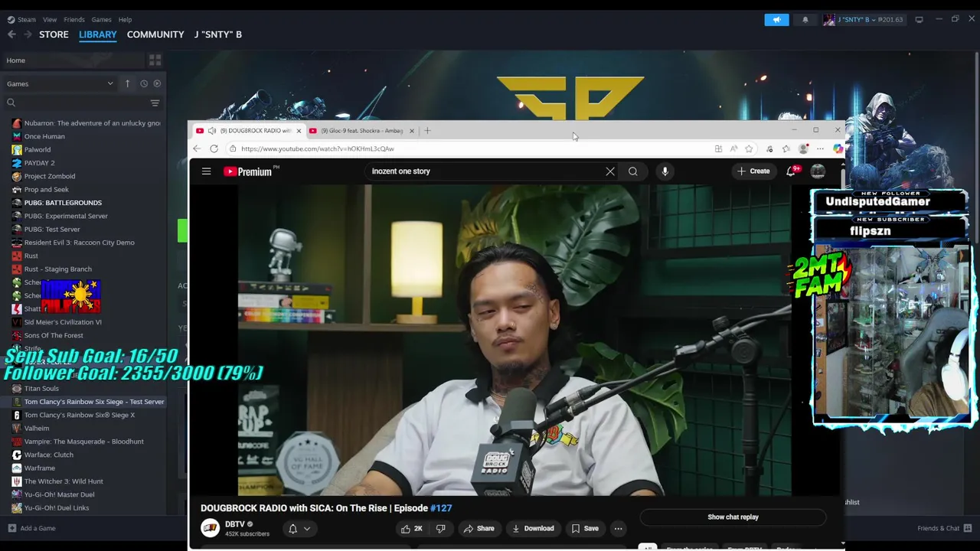Mute the tab with the speaker icon
The height and width of the screenshot is (551, 980).
click(x=211, y=131)
